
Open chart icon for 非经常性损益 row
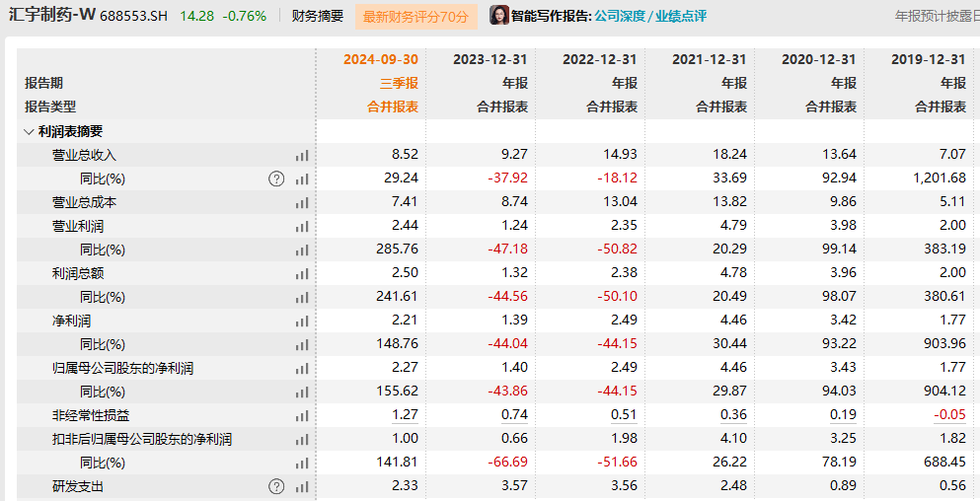point(302,416)
